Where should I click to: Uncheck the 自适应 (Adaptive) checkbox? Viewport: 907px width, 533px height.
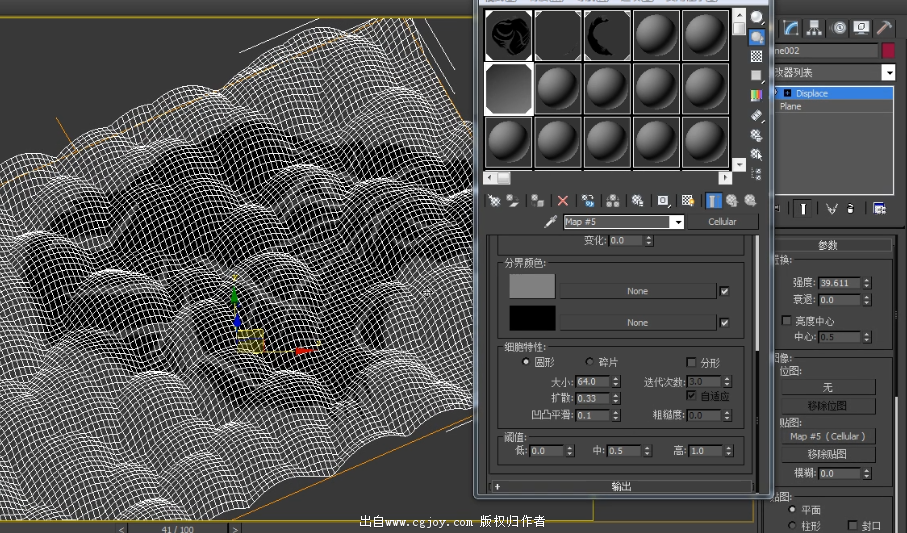click(x=691, y=396)
